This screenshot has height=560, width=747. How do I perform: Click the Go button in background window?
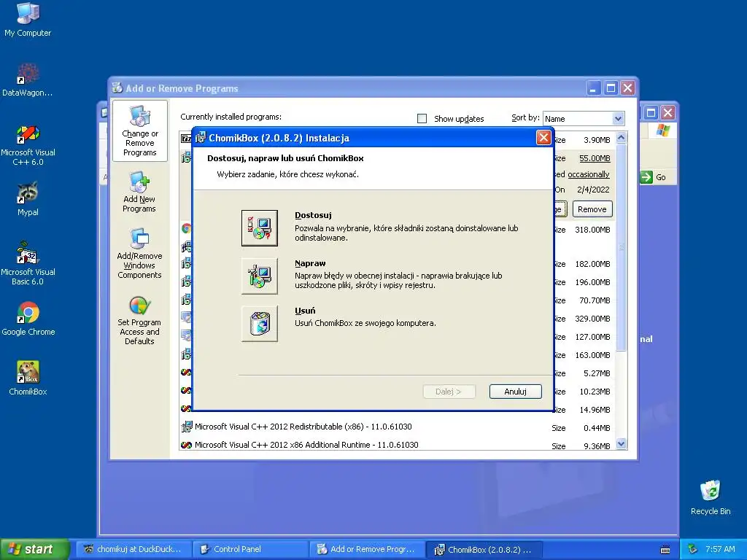tap(653, 177)
